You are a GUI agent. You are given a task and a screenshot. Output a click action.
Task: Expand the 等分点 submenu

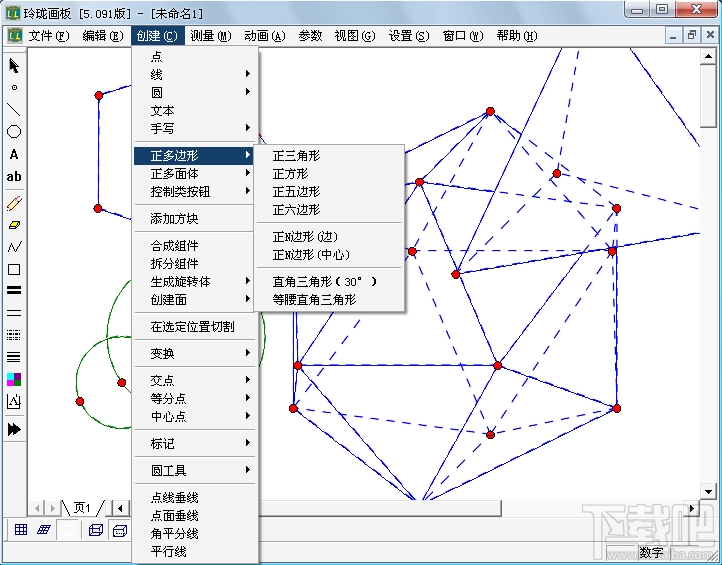pos(195,398)
